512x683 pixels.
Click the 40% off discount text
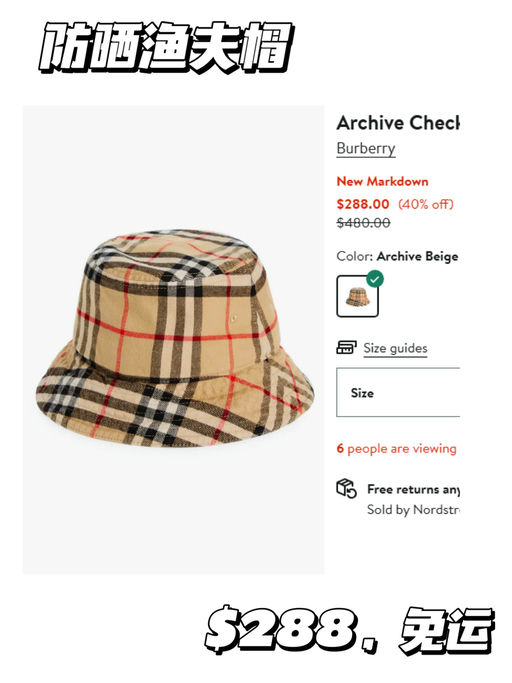click(426, 204)
